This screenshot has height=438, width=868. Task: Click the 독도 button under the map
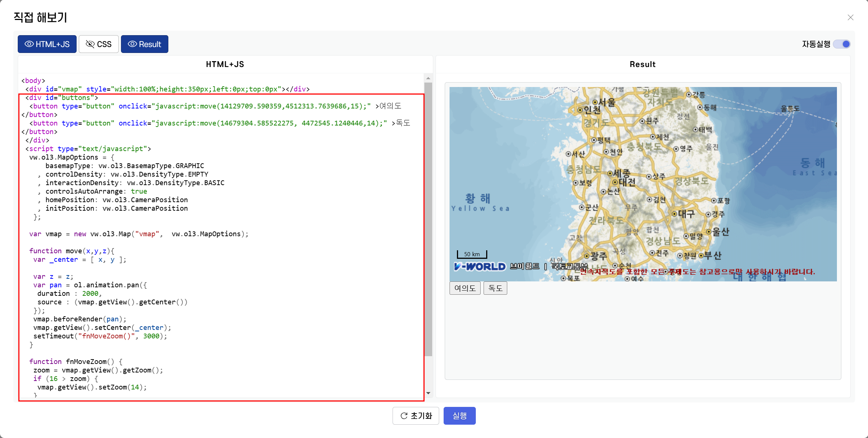(x=495, y=288)
